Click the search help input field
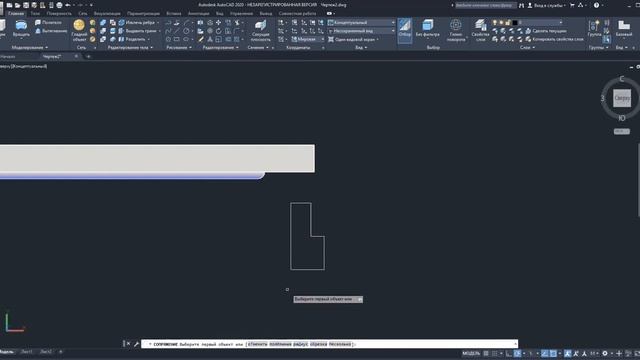 (485, 5)
